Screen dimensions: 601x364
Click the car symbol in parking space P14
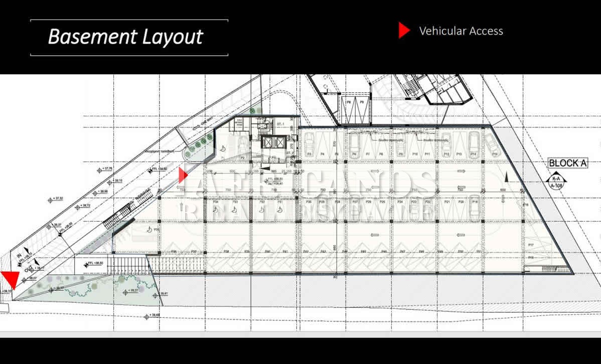473,142
